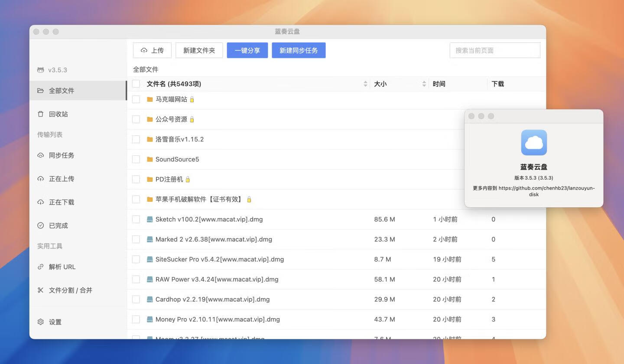624x364 pixels.
Task: Click the file icon of Money Pro v2.10.11
Action: 149,319
